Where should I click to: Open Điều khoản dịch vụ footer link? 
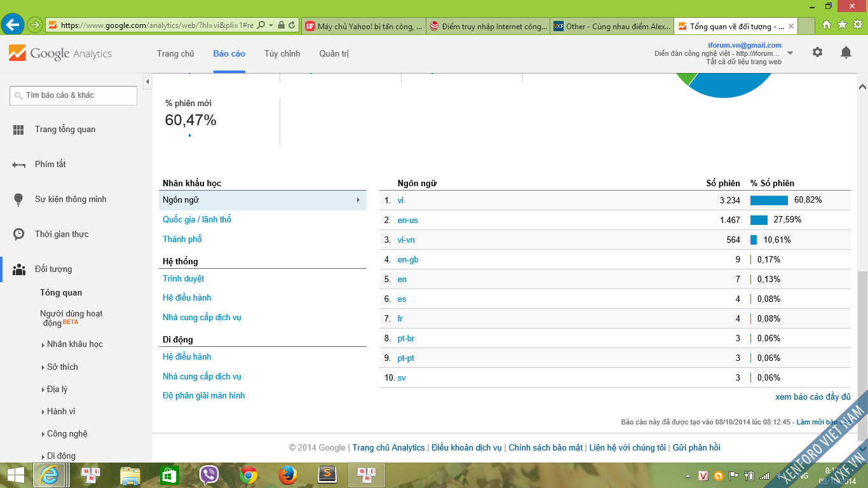pos(466,448)
